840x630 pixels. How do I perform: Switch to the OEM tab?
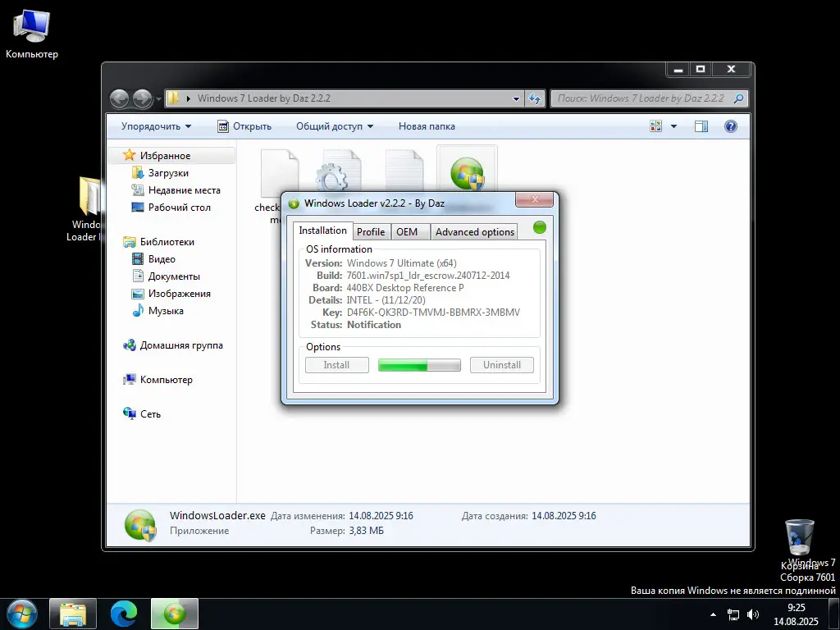pyautogui.click(x=409, y=231)
